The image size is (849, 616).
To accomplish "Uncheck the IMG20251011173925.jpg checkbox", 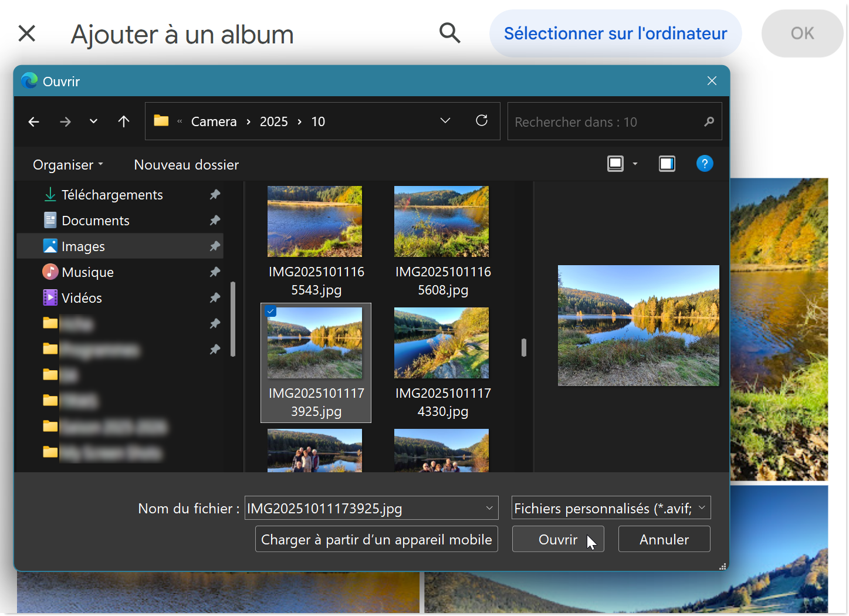I will 270,312.
